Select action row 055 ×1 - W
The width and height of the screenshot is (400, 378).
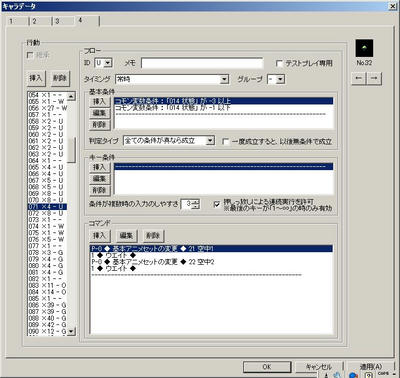pos(47,101)
